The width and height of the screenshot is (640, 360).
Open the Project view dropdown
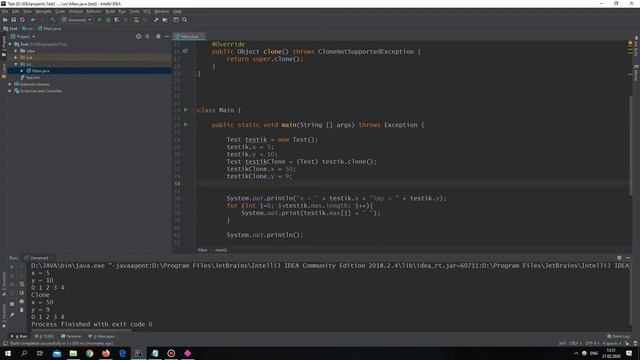23,36
